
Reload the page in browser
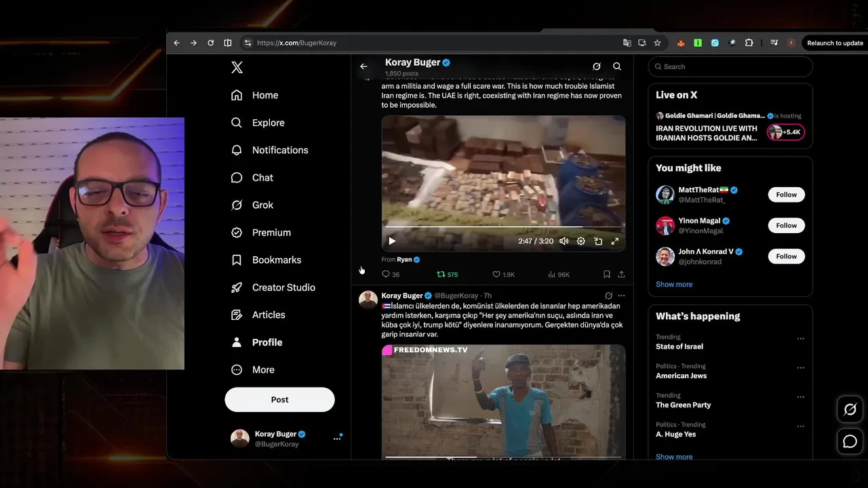coord(211,43)
